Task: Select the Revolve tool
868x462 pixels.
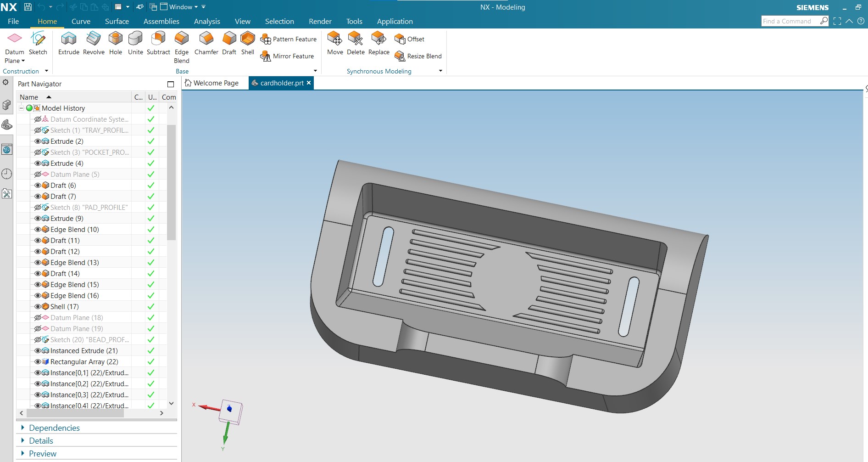Action: pos(94,43)
